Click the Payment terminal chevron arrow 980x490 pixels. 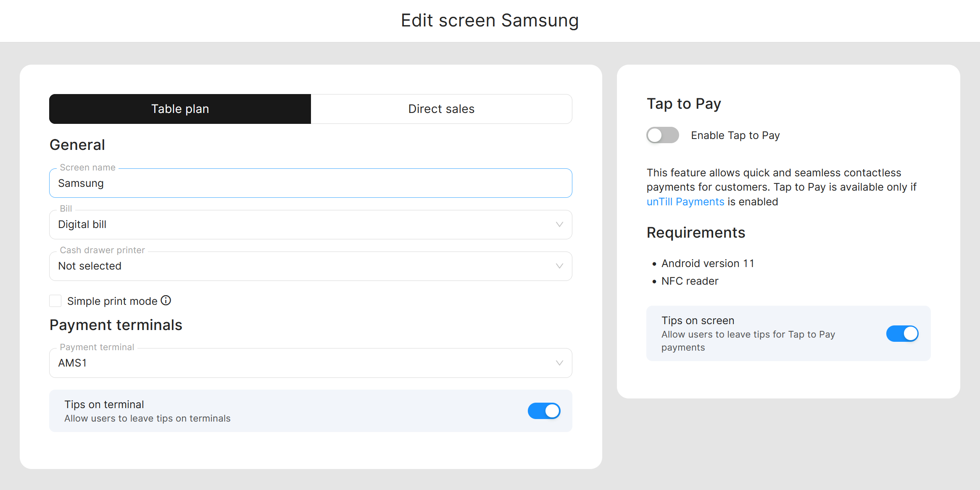point(559,363)
